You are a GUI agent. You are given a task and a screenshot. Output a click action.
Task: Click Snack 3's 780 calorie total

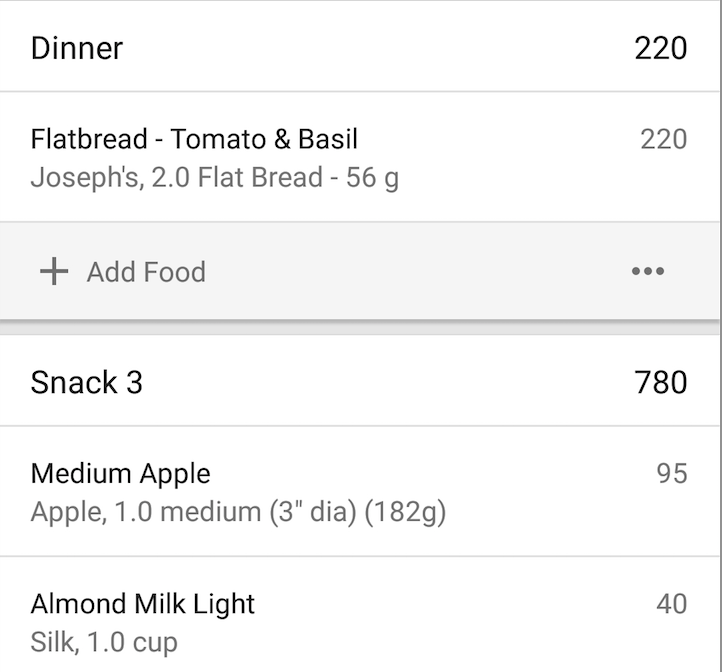click(661, 382)
